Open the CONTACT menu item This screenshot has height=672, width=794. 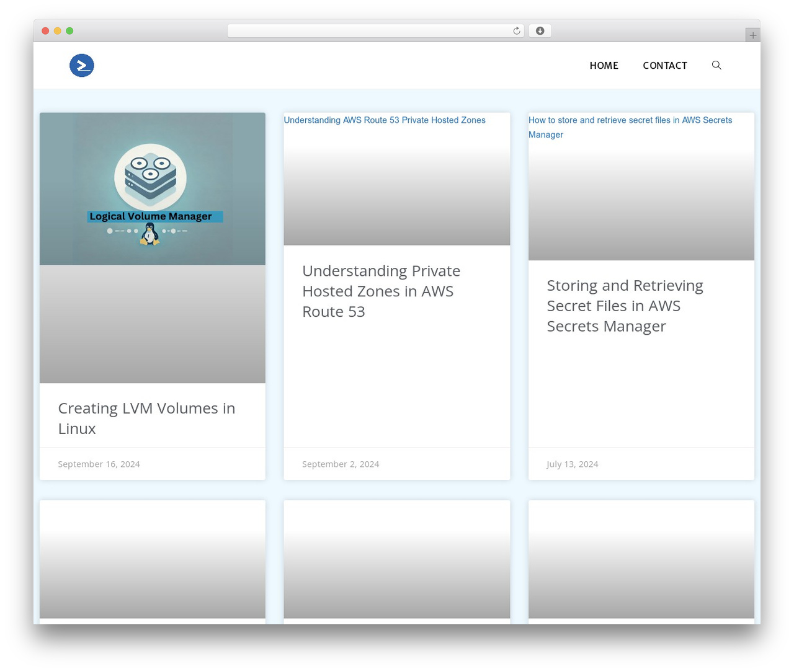665,65
